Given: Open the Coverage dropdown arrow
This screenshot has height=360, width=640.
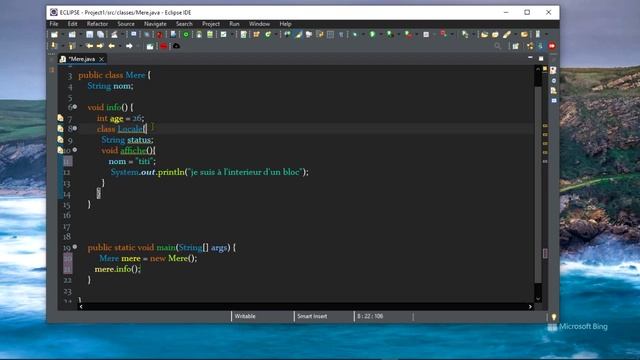Looking at the screenshot, I should (398, 35).
